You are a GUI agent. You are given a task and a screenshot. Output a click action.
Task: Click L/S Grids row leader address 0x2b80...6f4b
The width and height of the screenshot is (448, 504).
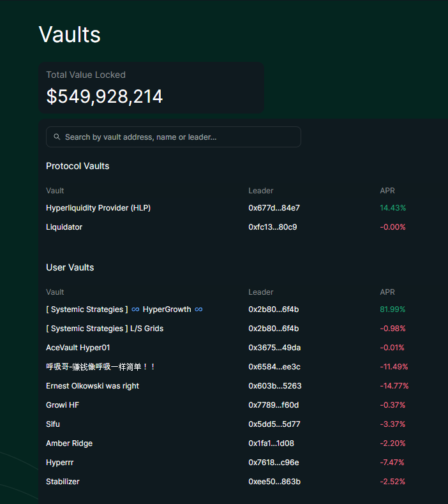click(x=273, y=329)
